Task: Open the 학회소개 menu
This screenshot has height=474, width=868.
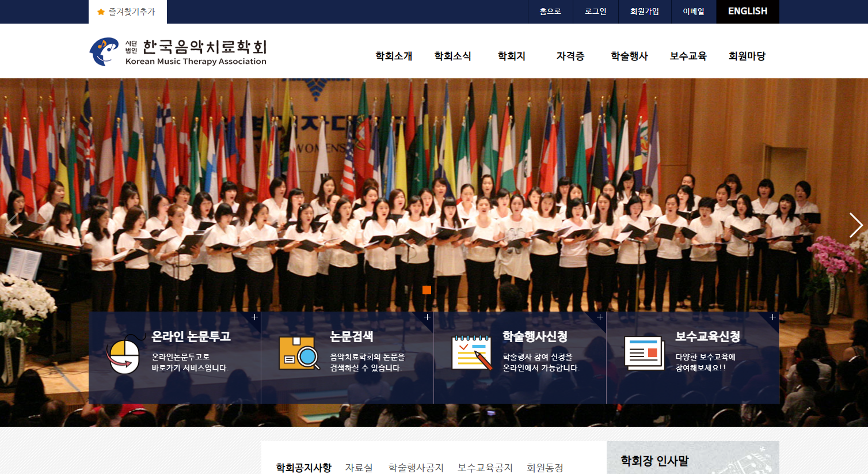Action: point(394,56)
